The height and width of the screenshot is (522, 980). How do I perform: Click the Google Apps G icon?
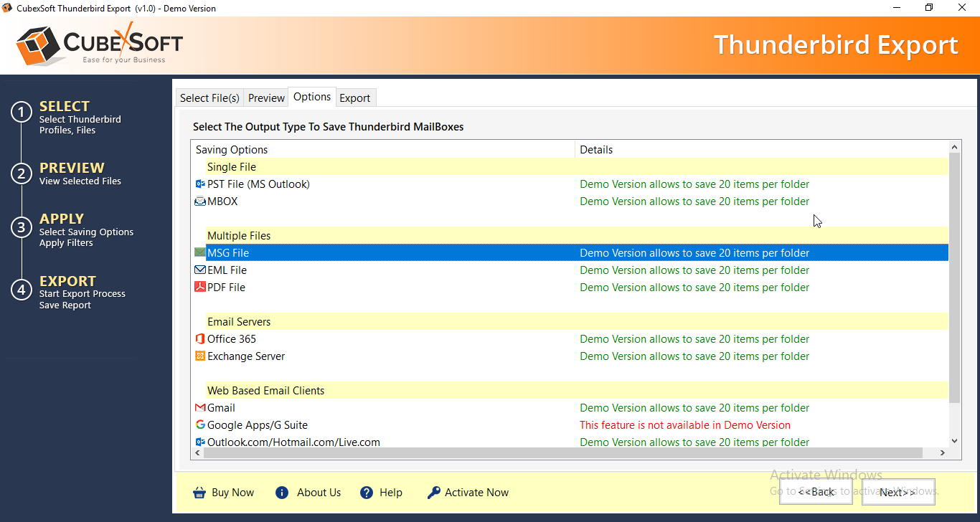click(200, 425)
